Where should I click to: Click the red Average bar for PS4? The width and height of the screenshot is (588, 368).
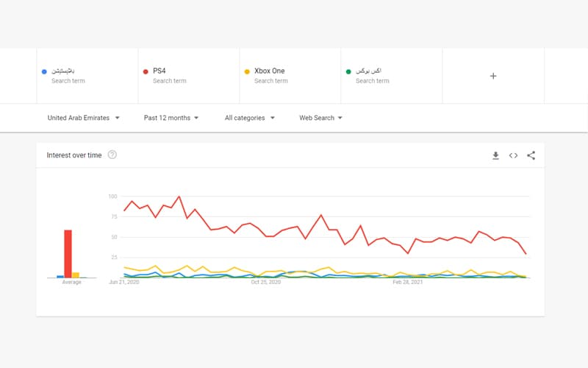click(x=68, y=254)
